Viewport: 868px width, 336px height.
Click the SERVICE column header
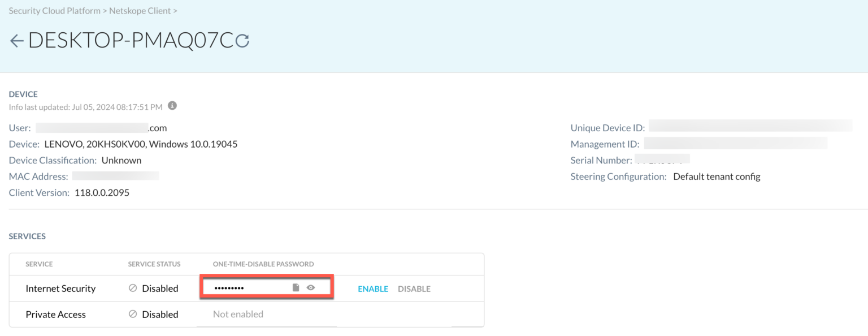40,264
